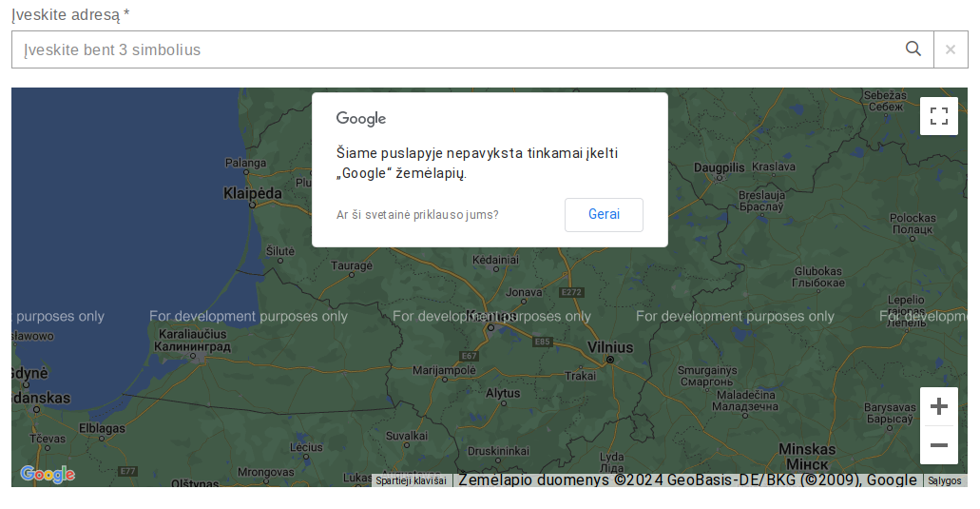Zoom out with the minus button
This screenshot has width=980, height=509.
[x=939, y=445]
